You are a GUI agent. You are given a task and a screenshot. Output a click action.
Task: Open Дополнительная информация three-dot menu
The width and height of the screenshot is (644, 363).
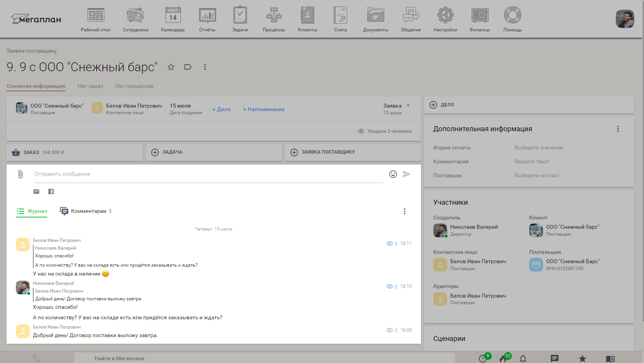(618, 129)
